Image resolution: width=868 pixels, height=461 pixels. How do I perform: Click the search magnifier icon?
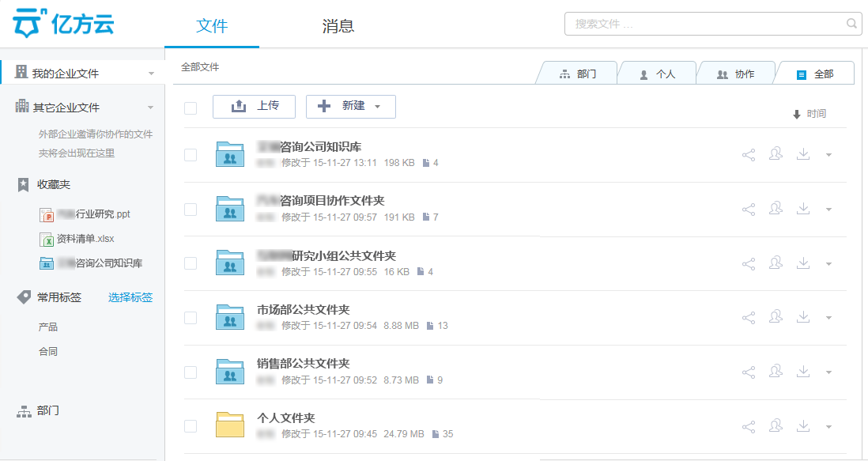[x=852, y=24]
